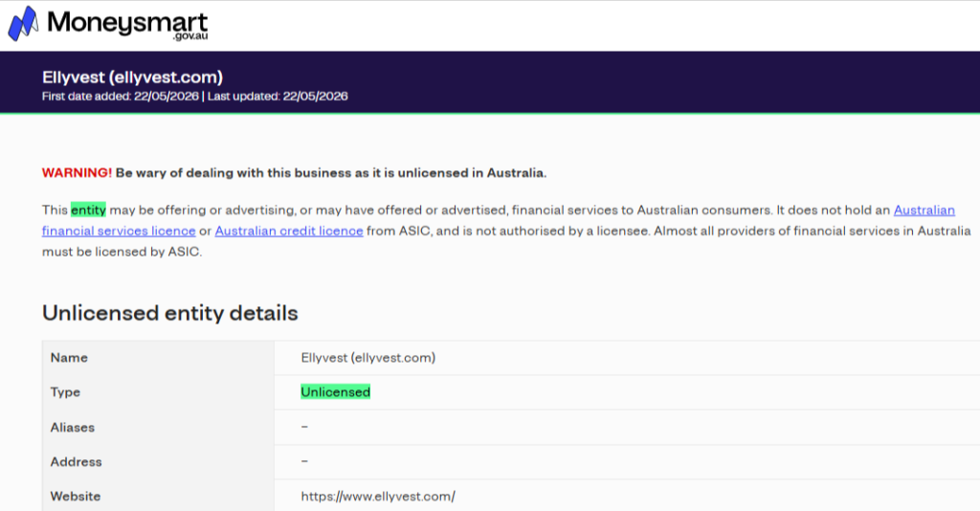Click the Last updated 22/05/2026 text
Screen dimensions: 980x511
[278, 97]
